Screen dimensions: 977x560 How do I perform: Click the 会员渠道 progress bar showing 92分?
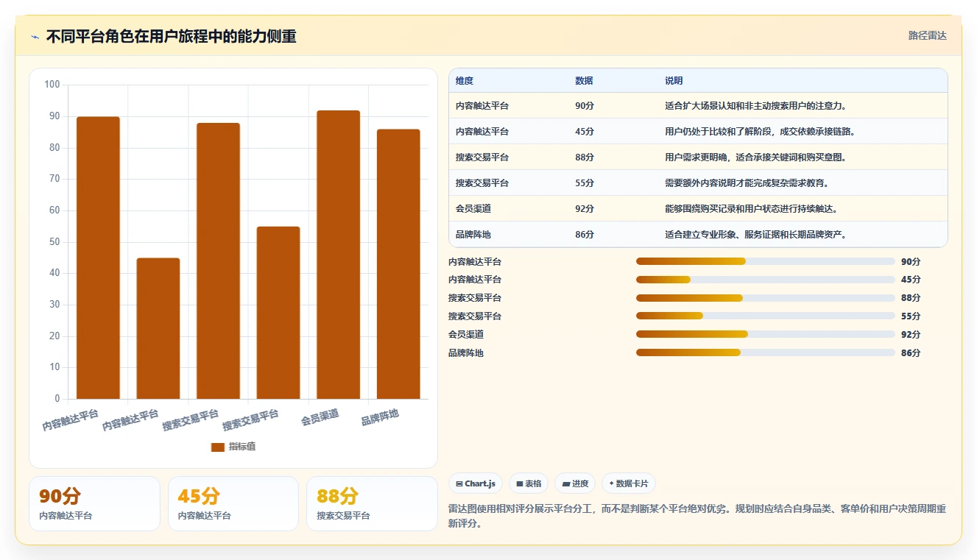[x=766, y=334]
